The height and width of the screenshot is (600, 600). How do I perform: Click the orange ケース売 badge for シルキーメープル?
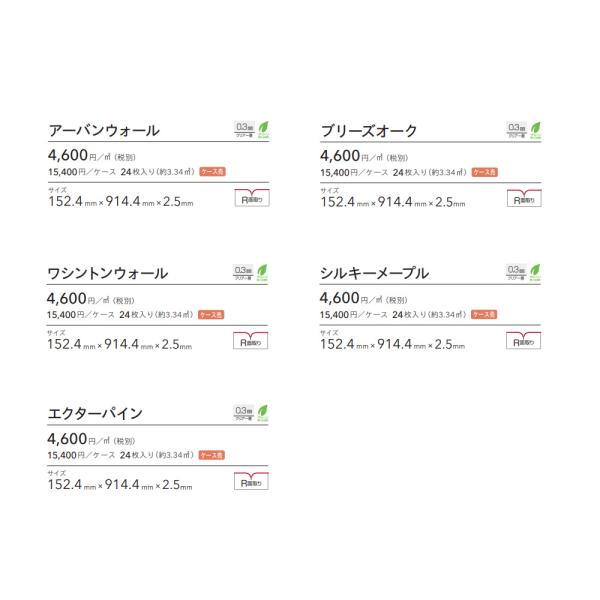(x=484, y=314)
